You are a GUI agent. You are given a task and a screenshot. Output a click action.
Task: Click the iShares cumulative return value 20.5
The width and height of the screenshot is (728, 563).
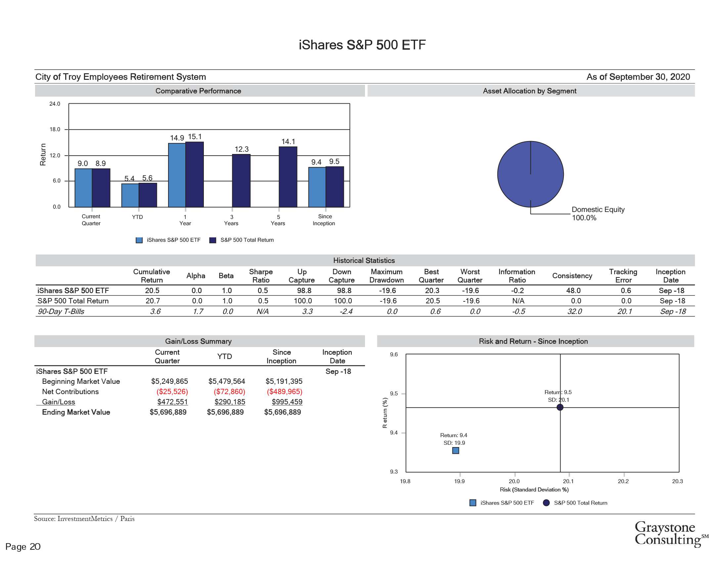pos(152,290)
